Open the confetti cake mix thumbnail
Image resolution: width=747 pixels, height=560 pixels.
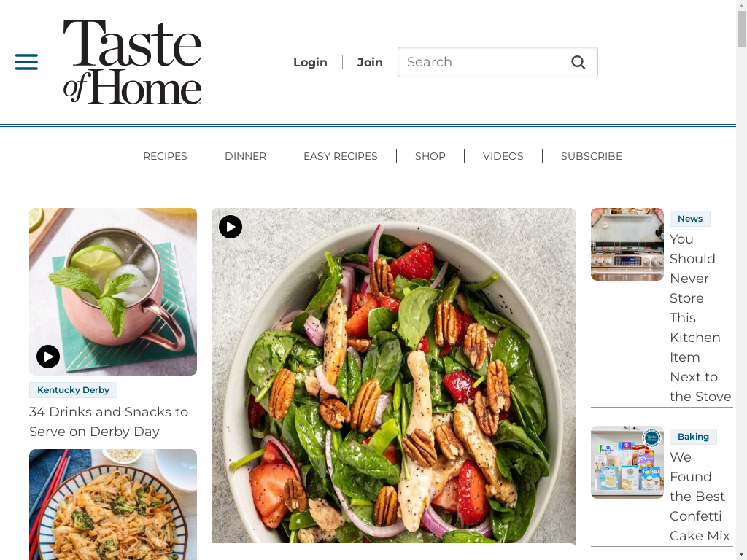(x=627, y=462)
